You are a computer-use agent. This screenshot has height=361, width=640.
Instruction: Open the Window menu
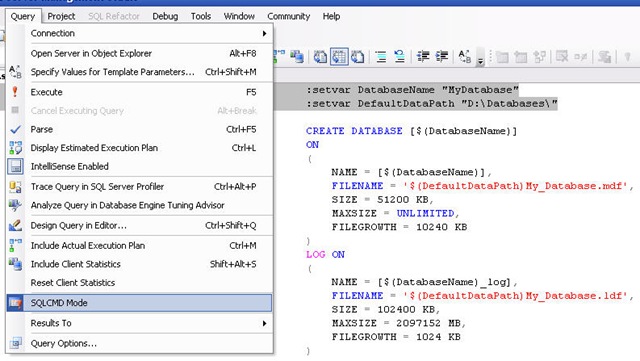point(239,16)
